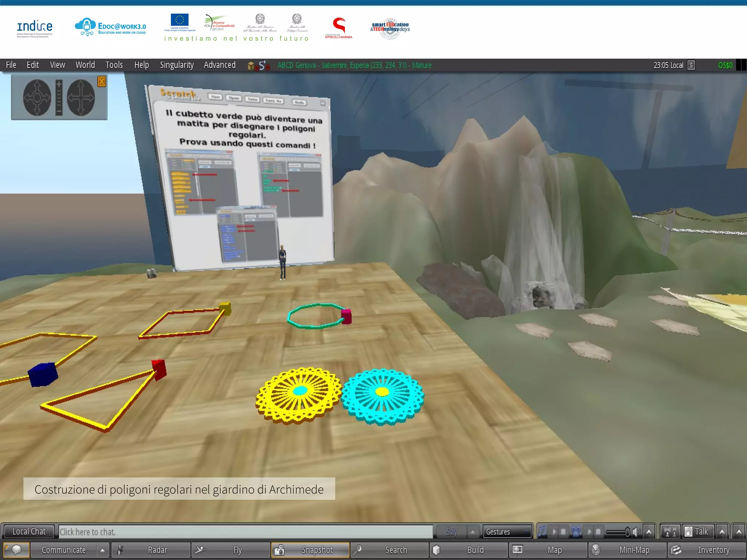Click the Undo button on Scratch board

click(x=299, y=102)
